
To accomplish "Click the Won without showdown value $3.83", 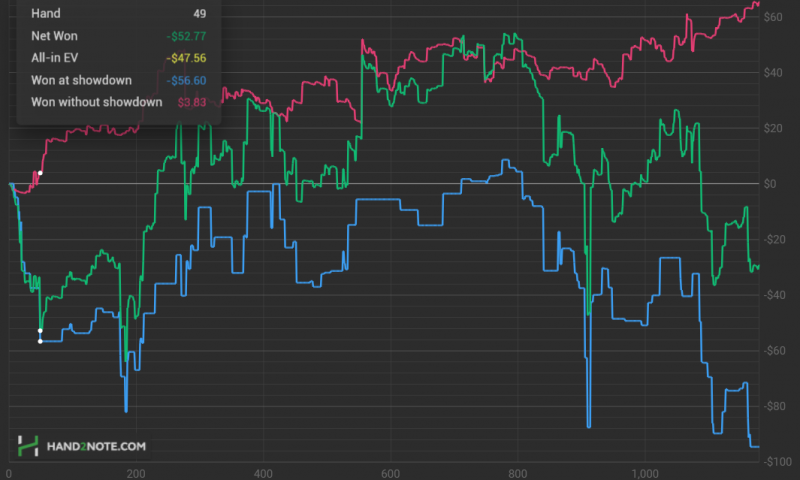I will (x=192, y=102).
